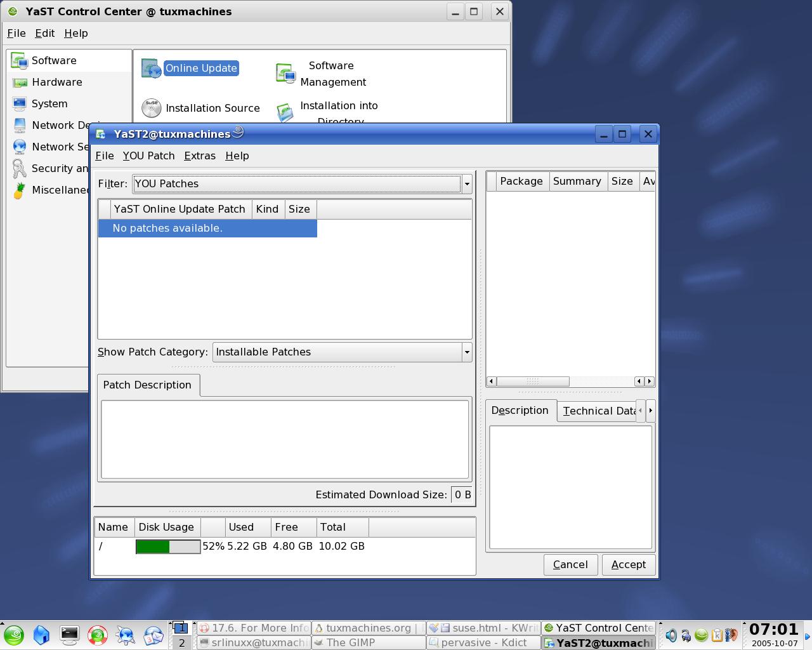Open the lifebuoy help center icon
The height and width of the screenshot is (650, 812).
(98, 635)
